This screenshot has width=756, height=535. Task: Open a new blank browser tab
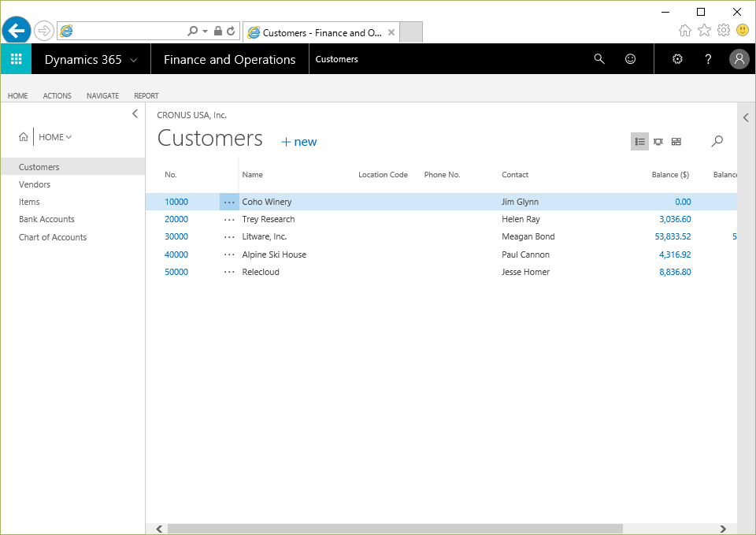[411, 32]
